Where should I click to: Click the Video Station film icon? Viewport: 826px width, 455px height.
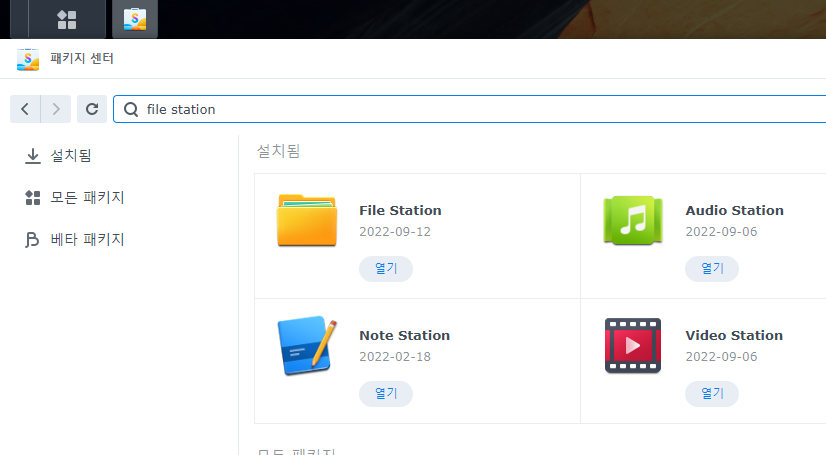tap(633, 345)
